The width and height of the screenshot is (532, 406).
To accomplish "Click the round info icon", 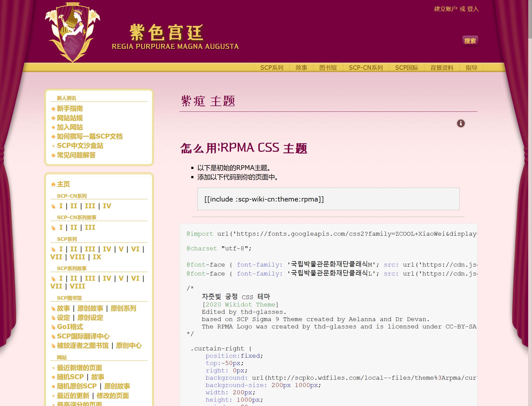I will pyautogui.click(x=461, y=123).
